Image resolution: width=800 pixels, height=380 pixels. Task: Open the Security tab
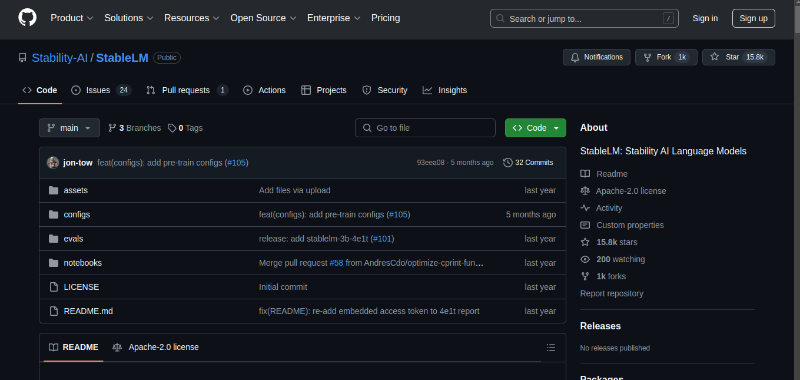click(385, 90)
